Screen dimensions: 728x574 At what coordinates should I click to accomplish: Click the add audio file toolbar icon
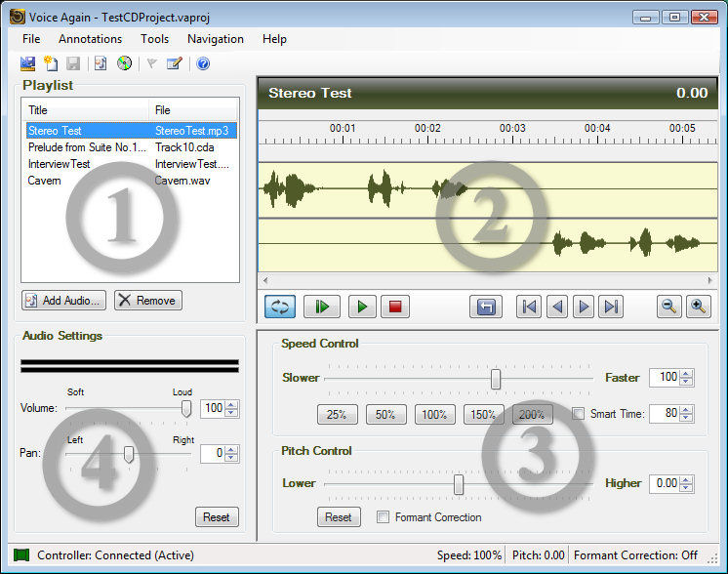click(101, 63)
